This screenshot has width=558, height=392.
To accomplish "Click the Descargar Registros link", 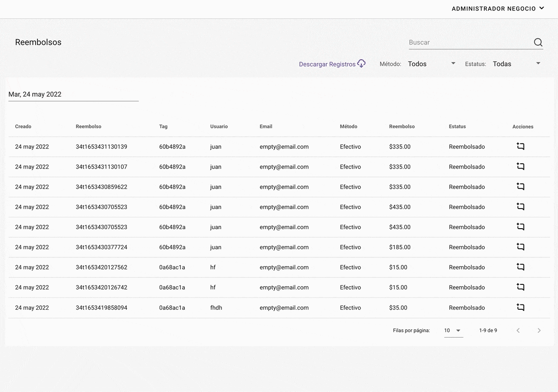I will [x=327, y=64].
